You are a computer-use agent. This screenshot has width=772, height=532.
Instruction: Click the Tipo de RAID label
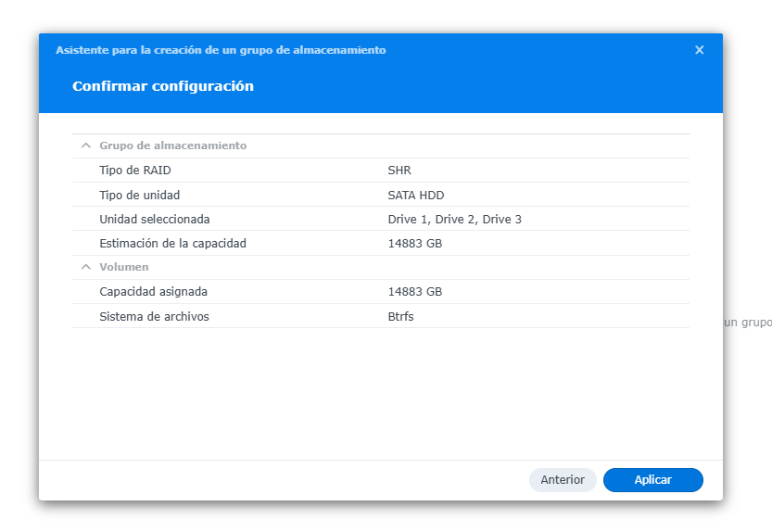click(x=135, y=171)
